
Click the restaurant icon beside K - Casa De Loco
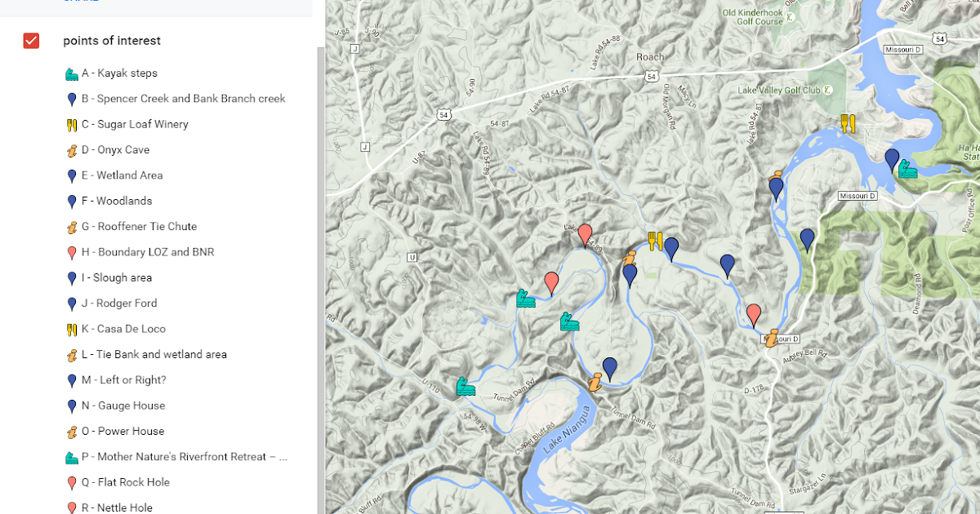pyautogui.click(x=72, y=330)
